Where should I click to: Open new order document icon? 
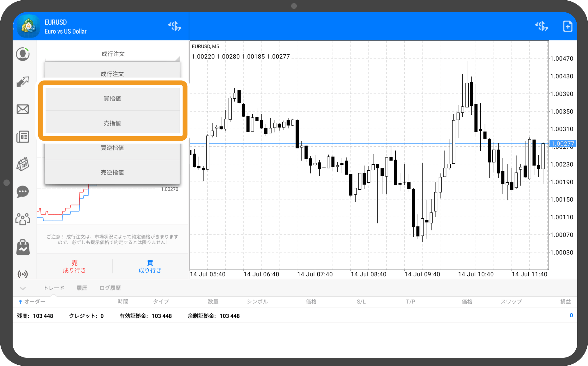coord(567,26)
